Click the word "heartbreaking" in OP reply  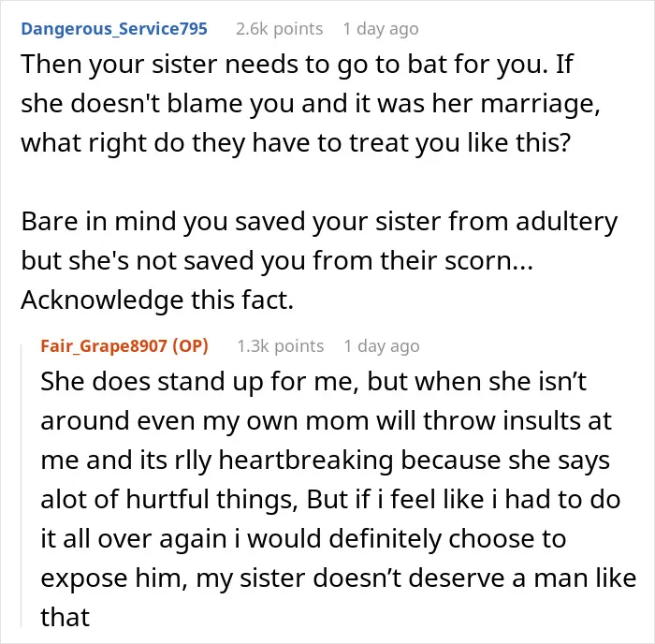(306, 461)
